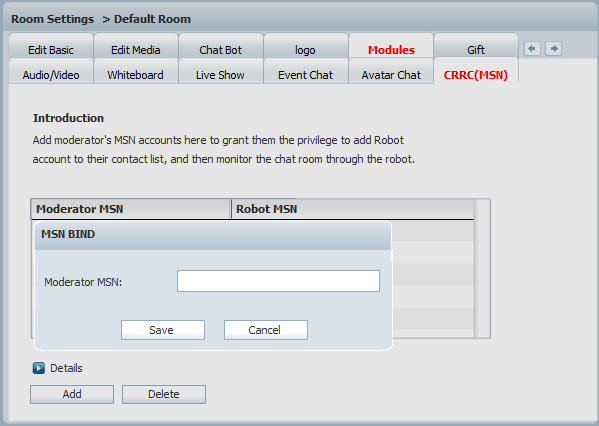Cancel the MSN BIND dialog
Screen dimensions: 599x426
click(x=266, y=330)
